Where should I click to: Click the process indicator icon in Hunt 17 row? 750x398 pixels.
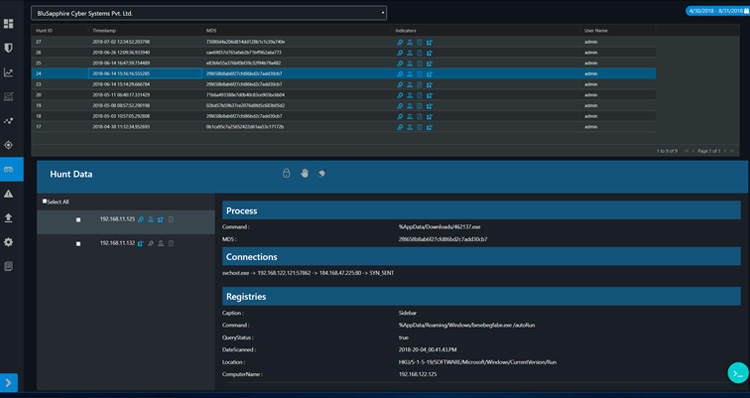pos(400,127)
